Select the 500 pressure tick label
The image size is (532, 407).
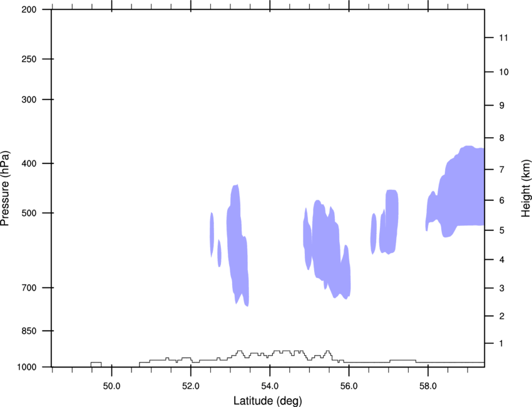tap(29, 213)
